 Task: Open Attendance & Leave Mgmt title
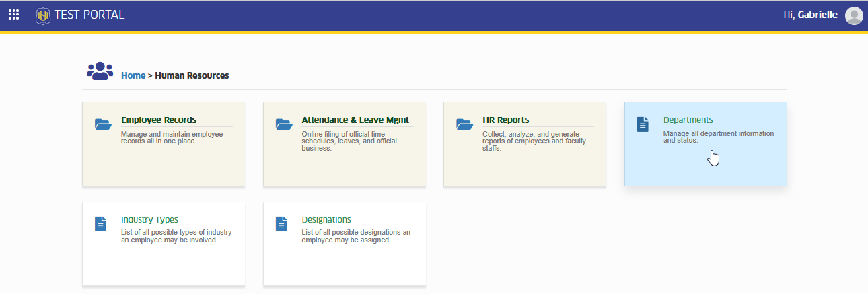click(355, 120)
